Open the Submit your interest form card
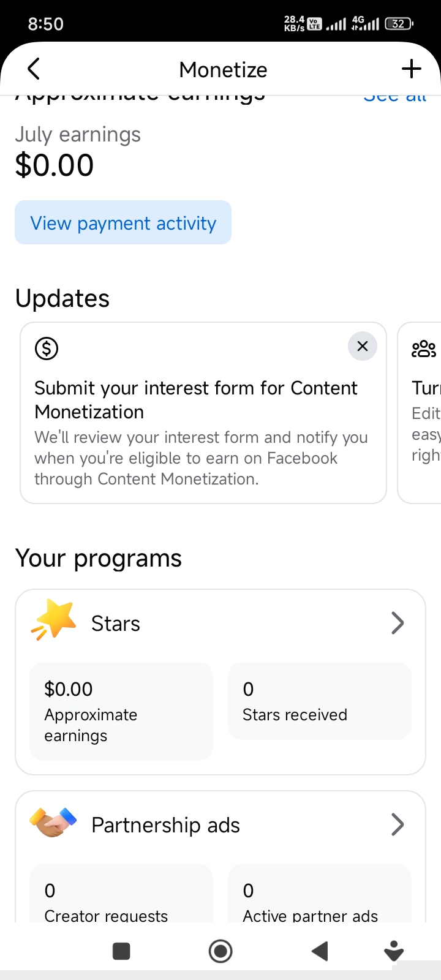 click(x=203, y=413)
